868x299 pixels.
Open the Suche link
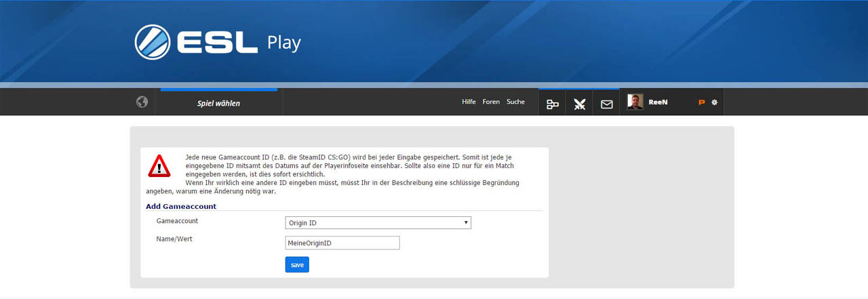pos(515,102)
